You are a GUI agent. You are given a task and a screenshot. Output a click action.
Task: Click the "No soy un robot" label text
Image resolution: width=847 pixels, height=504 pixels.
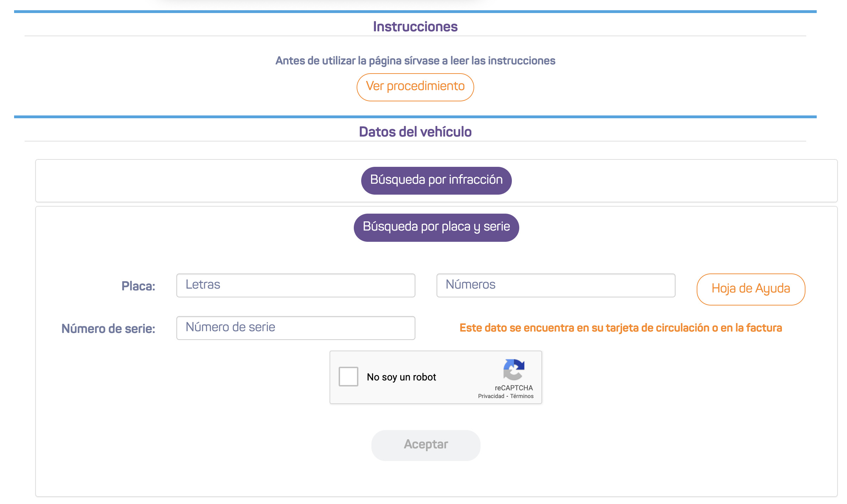[x=401, y=377]
